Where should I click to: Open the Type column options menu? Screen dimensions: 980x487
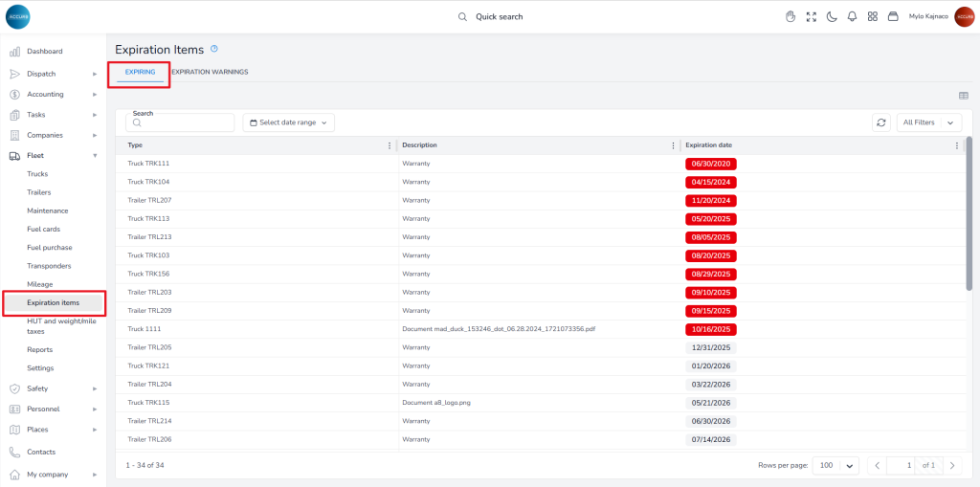390,145
